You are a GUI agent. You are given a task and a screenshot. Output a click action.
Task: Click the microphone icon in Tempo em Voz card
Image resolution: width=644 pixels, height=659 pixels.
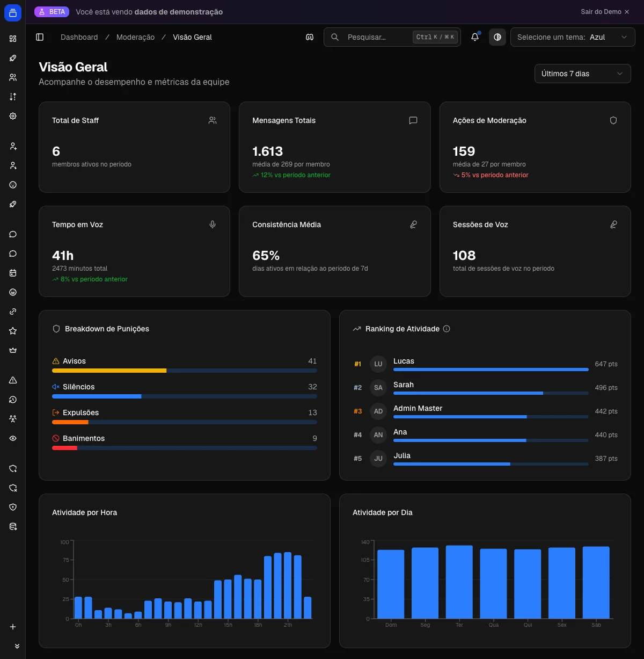[213, 225]
